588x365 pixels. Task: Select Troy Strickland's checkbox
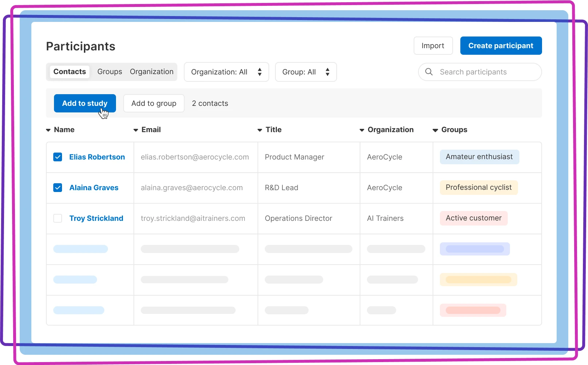(58, 218)
